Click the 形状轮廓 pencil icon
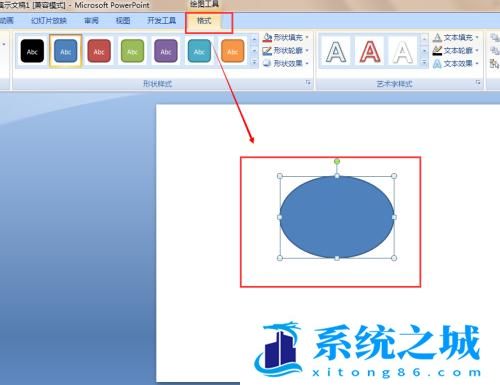 click(x=267, y=51)
